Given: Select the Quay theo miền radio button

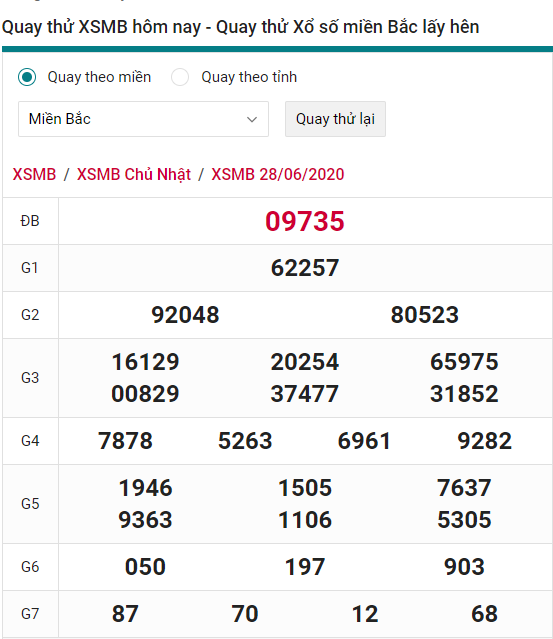Looking at the screenshot, I should pos(27,77).
